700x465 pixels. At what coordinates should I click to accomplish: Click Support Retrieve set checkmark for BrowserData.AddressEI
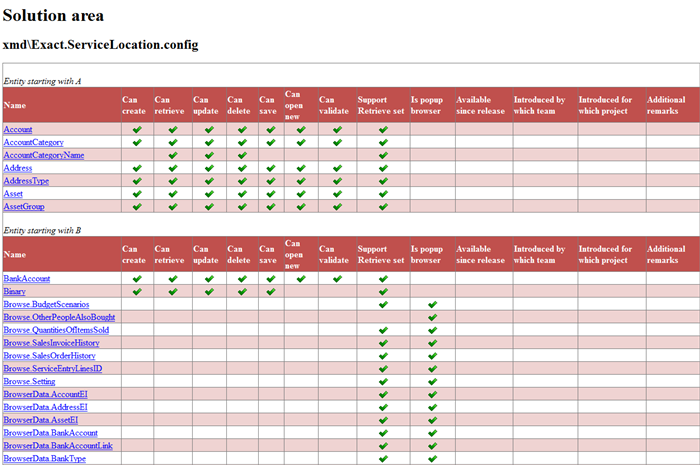click(x=383, y=408)
